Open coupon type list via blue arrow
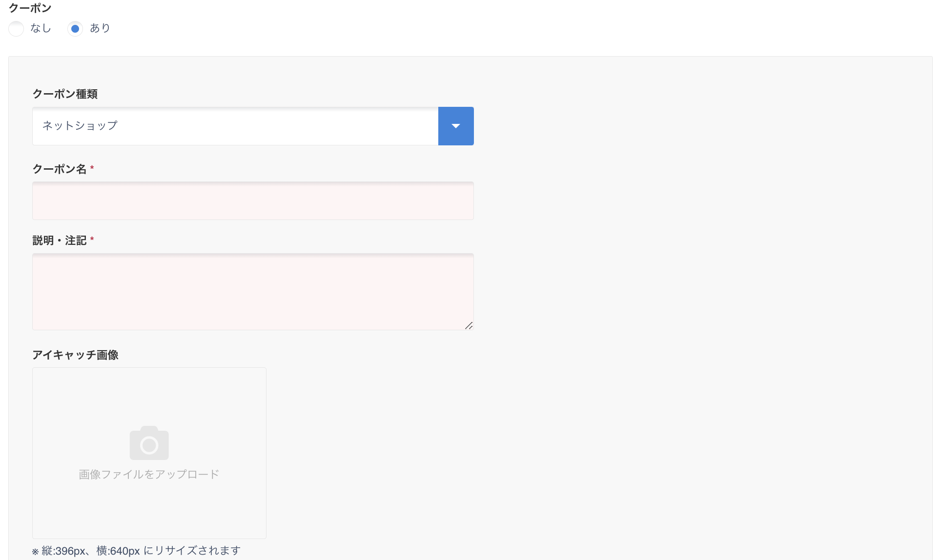This screenshot has height=560, width=941. (x=456, y=126)
